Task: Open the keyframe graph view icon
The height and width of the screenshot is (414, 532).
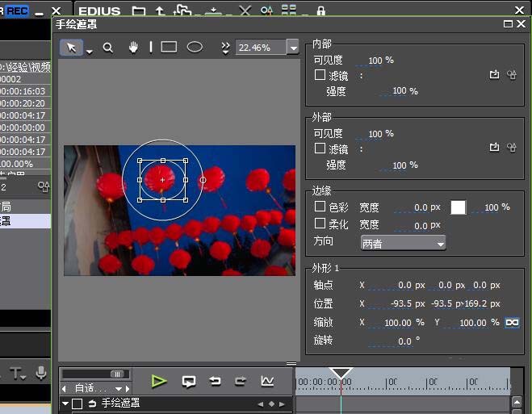Action: (x=267, y=381)
